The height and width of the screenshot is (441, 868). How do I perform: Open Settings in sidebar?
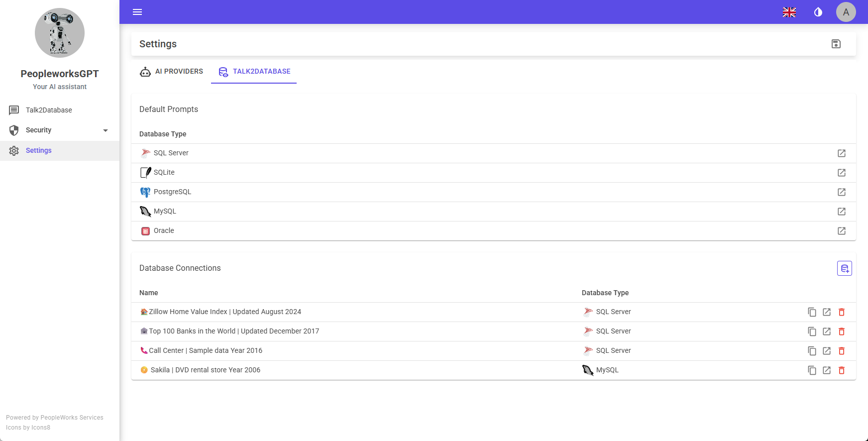[60, 150]
